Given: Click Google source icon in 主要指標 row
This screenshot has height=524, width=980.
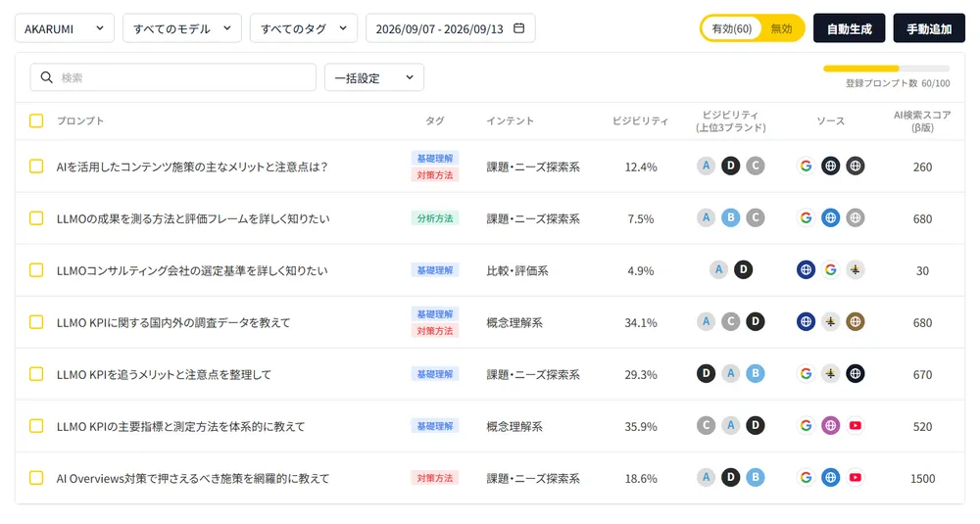Looking at the screenshot, I should pos(806,425).
